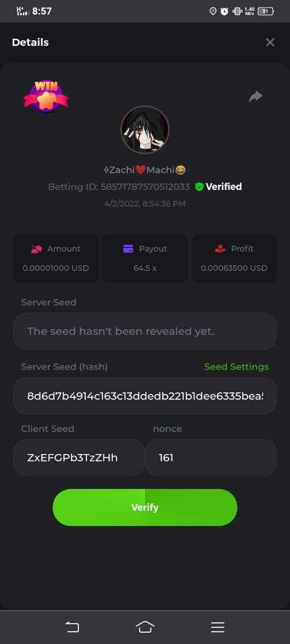Tap the share arrow icon
The height and width of the screenshot is (644, 290).
point(256,97)
